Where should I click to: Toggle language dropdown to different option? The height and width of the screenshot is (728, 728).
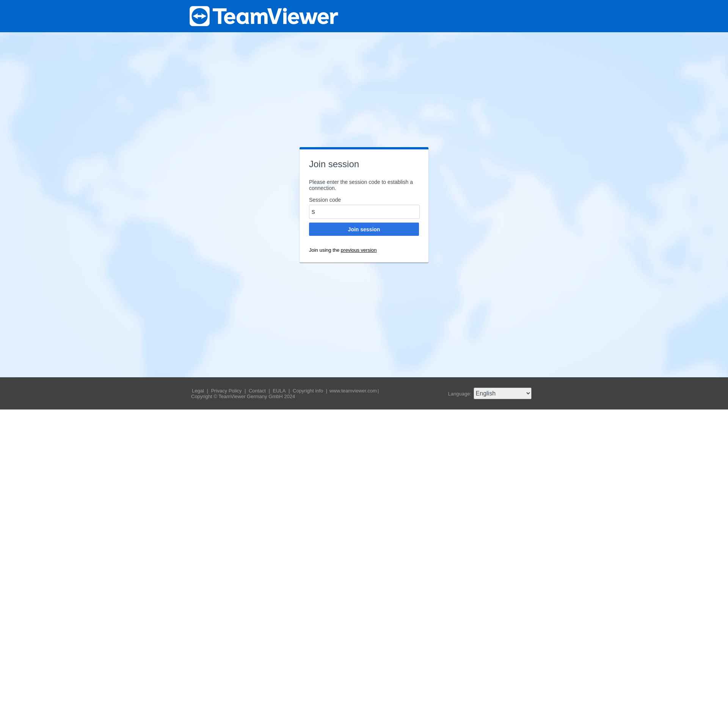click(x=502, y=393)
